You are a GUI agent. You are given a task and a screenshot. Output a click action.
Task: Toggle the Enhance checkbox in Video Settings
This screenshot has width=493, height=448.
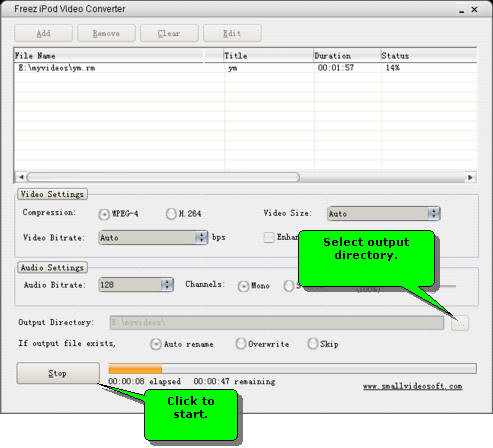[269, 237]
